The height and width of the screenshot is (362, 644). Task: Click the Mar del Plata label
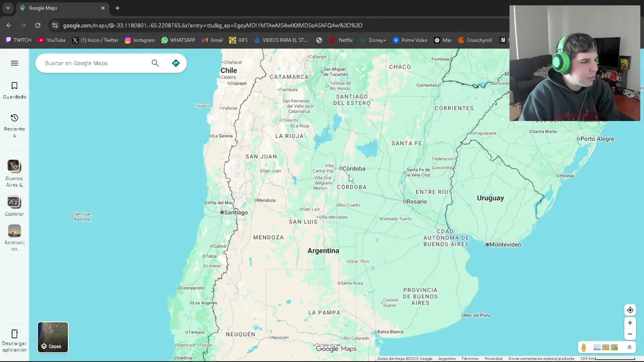click(x=477, y=315)
